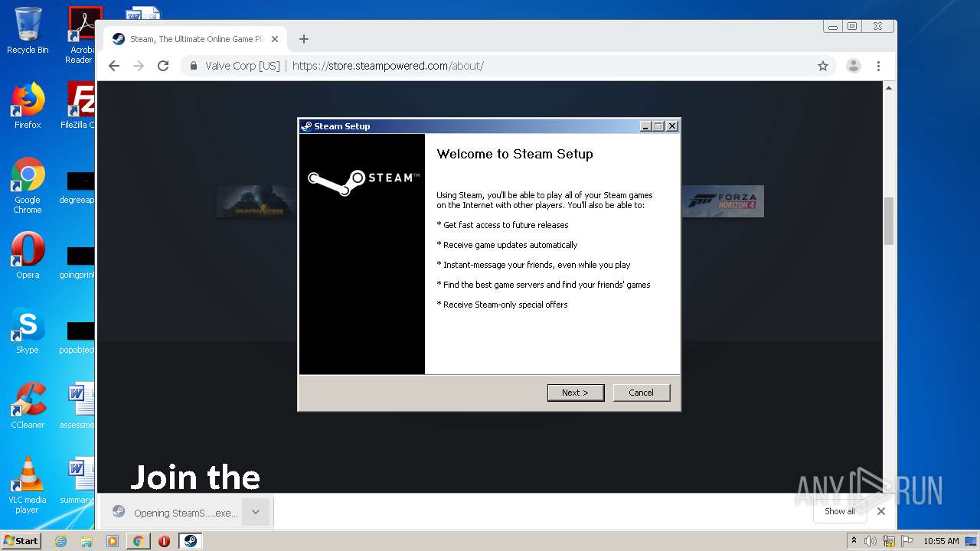
Task: Select the CCleaner desktop shortcut
Action: 28,406
